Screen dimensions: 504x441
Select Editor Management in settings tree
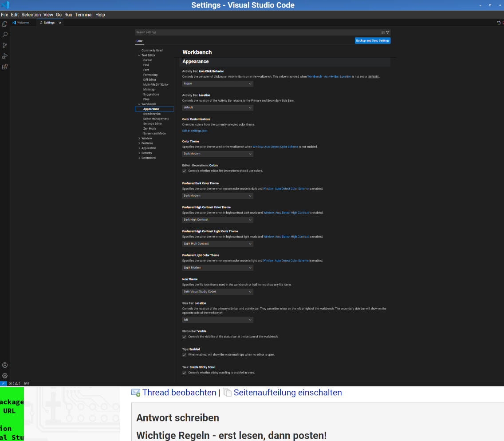(x=156, y=119)
